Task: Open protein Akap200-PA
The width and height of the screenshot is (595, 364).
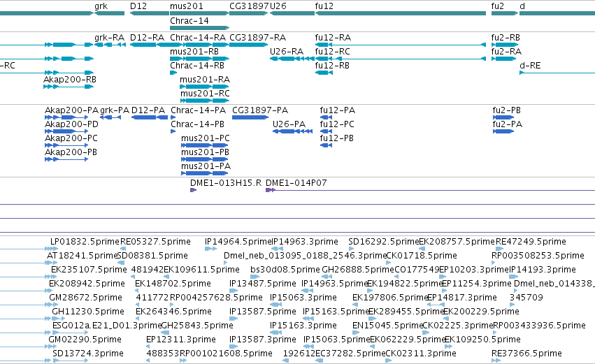Action: click(x=72, y=110)
